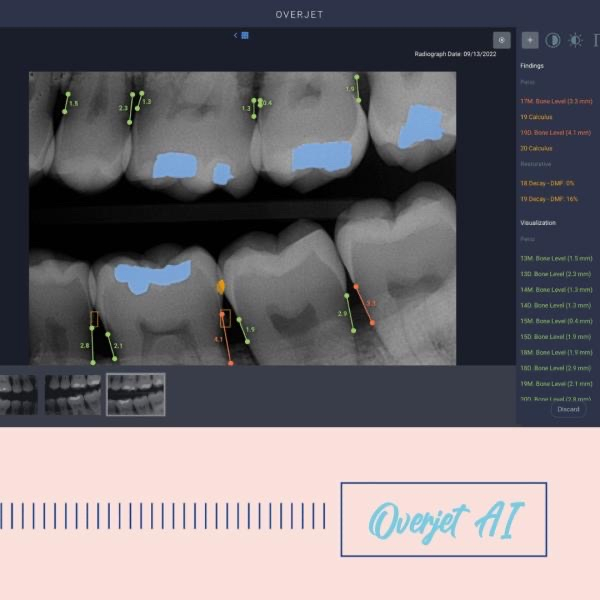This screenshot has height=600, width=600.
Task: Click the orange calculus marker between lower teeth
Action: [221, 287]
